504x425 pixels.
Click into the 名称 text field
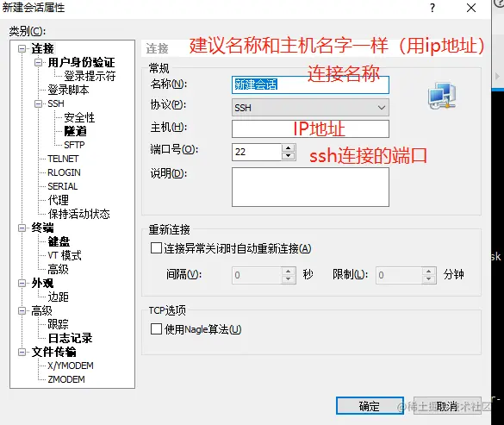(x=310, y=85)
